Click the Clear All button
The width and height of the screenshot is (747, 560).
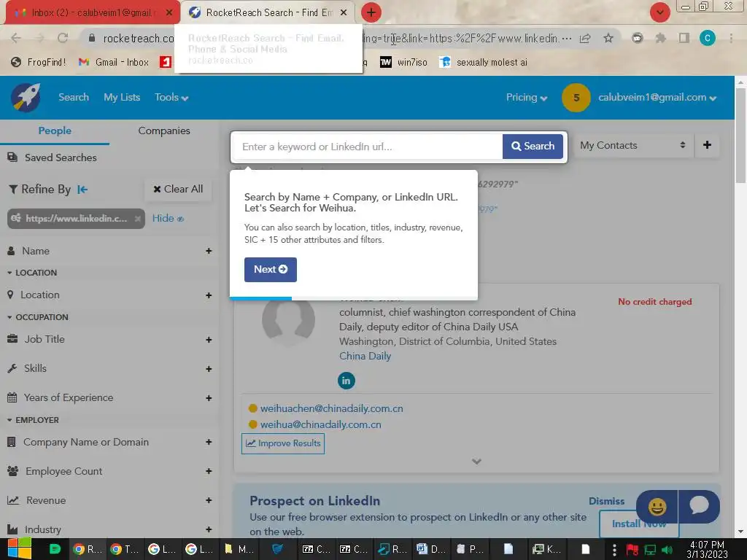178,189
